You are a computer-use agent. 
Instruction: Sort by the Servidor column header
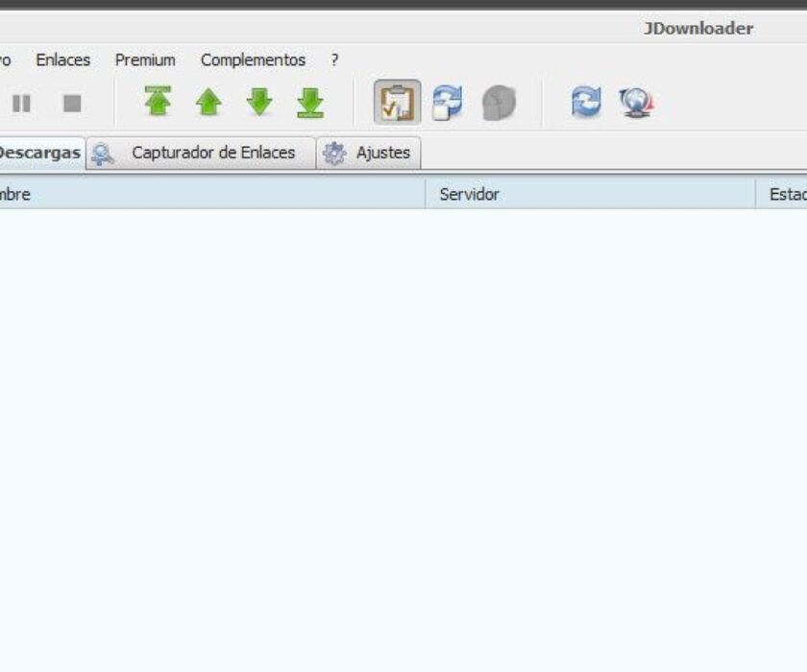[590, 194]
